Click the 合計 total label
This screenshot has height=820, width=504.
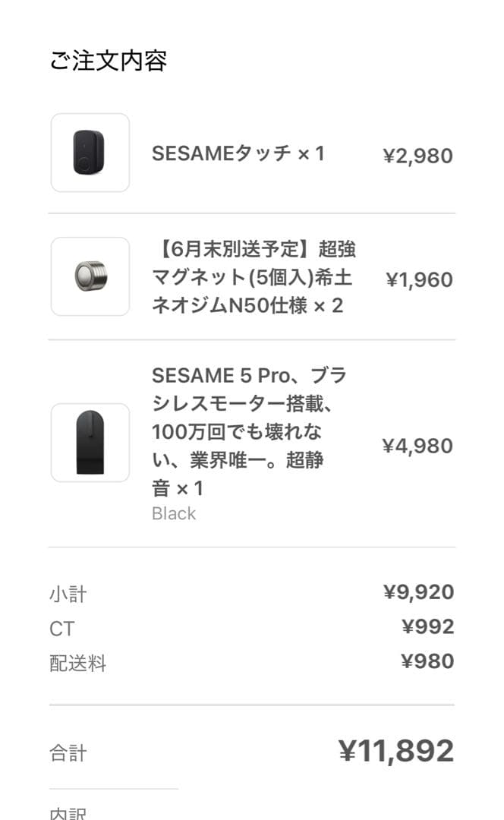pos(65,752)
